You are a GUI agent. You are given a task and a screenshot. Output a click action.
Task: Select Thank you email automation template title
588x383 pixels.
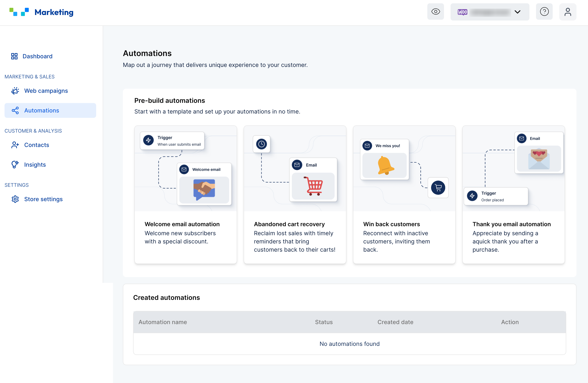coord(512,224)
